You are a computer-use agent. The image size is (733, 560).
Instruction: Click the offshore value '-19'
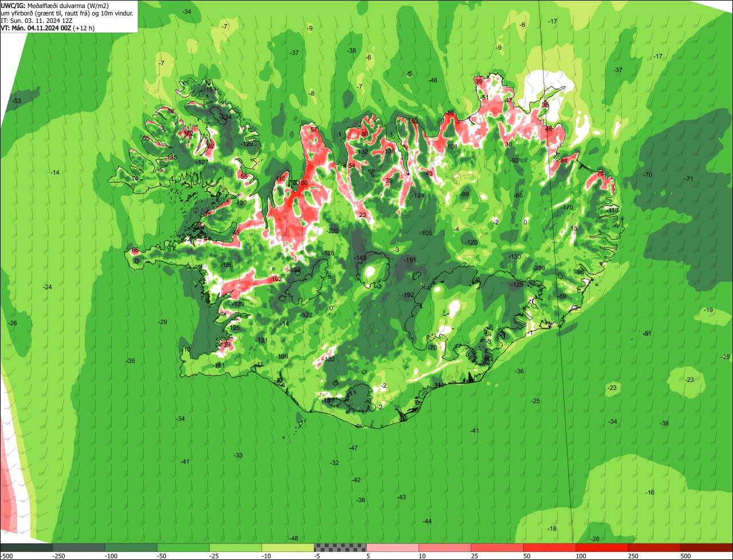point(709,310)
